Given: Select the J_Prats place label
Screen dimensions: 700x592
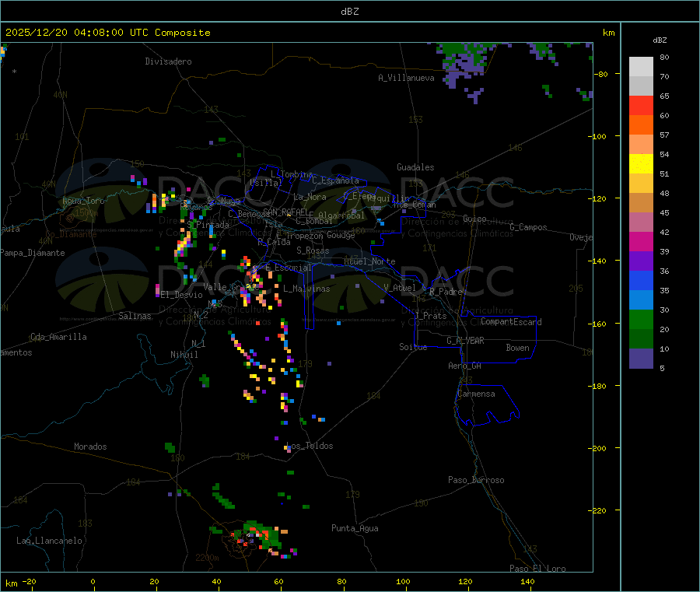Looking at the screenshot, I should click(x=430, y=316).
